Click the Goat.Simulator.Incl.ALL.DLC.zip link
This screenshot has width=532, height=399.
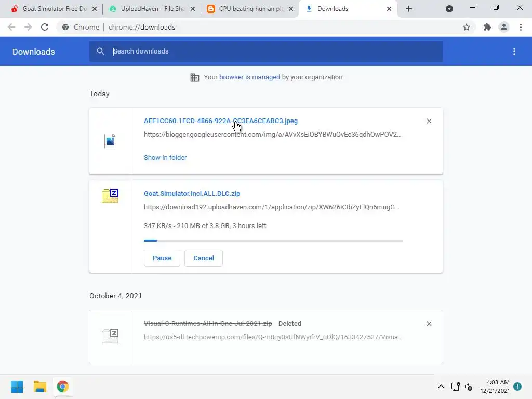point(192,194)
